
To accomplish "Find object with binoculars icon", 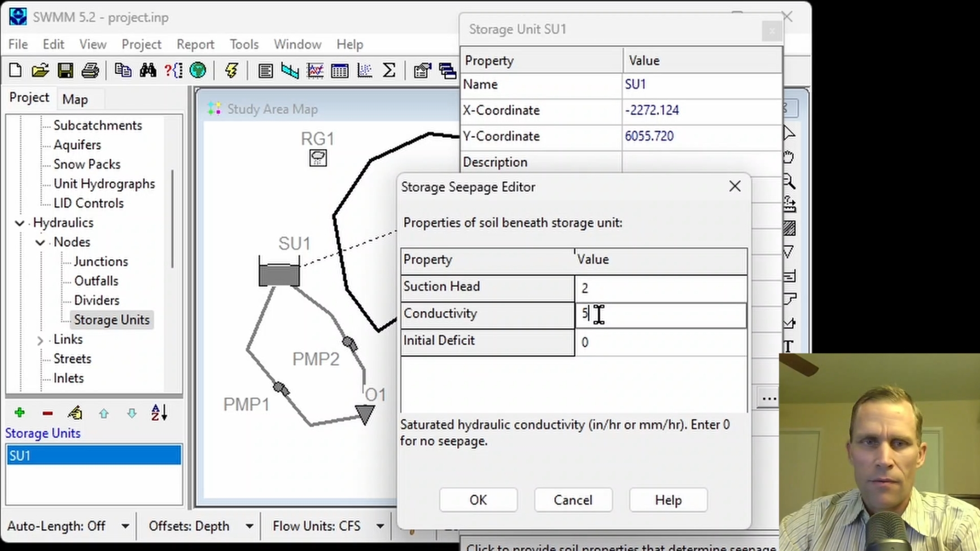I will 148,71.
